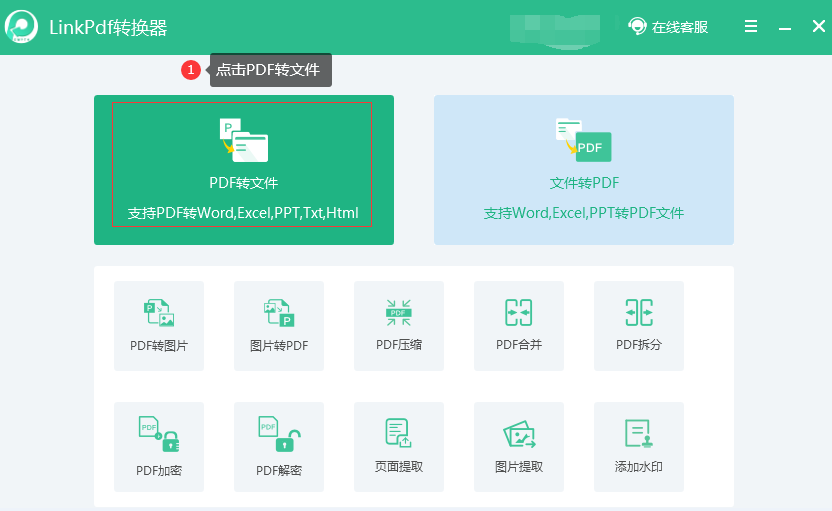Click 支持Word,Excel,PPT转PDF文件 description text
832x511 pixels.
584,213
